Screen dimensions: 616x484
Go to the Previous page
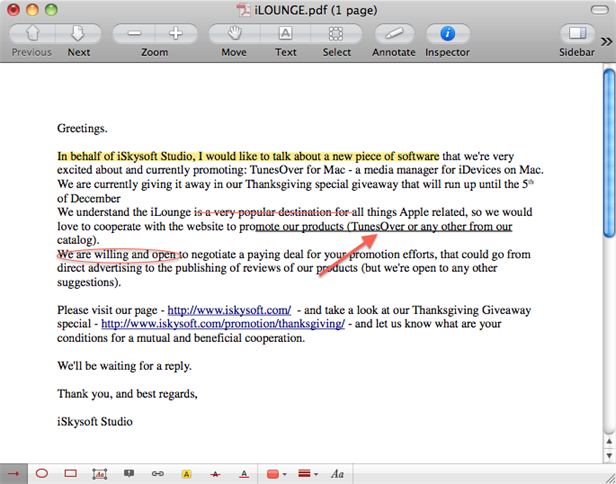point(32,34)
